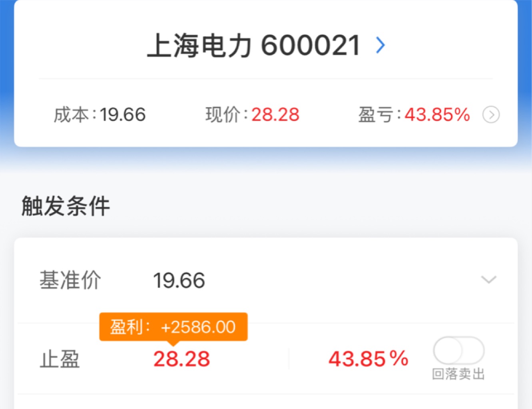
Task: Tap the 回落卖出 label text
Action: coord(458,374)
